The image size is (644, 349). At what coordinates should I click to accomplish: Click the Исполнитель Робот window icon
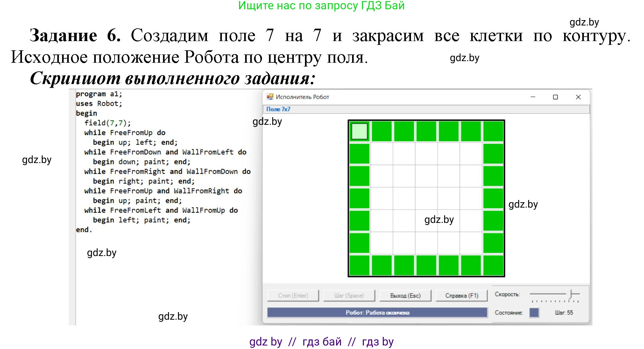270,97
